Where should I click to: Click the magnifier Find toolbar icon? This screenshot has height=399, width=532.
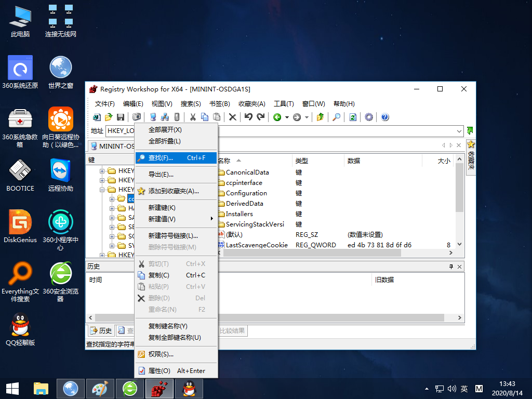[x=336, y=117]
